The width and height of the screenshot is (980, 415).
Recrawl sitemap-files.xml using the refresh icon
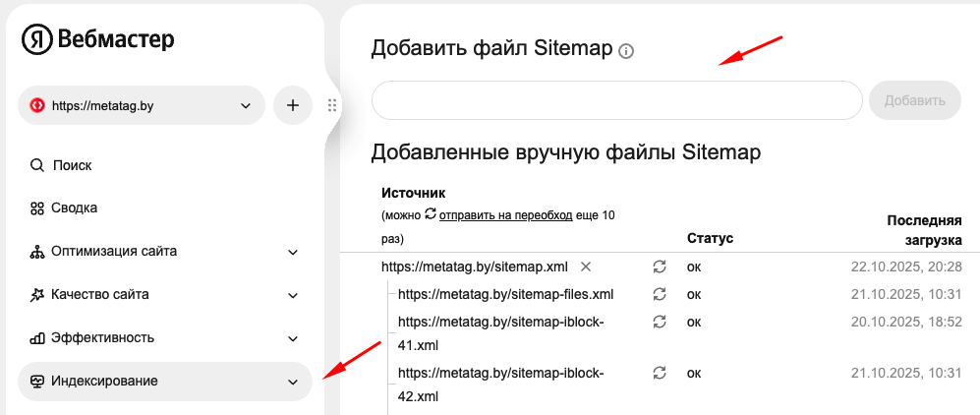[660, 294]
